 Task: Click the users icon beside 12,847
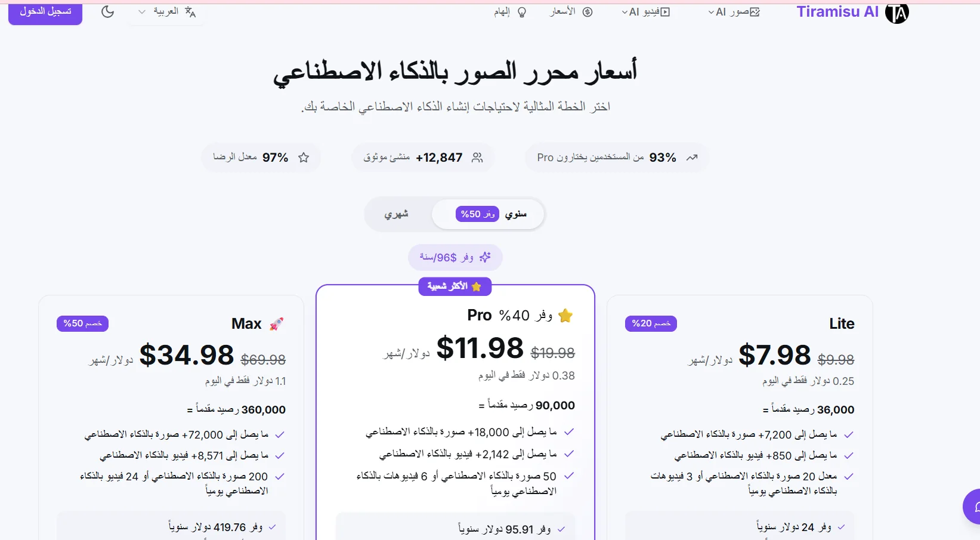pyautogui.click(x=477, y=158)
